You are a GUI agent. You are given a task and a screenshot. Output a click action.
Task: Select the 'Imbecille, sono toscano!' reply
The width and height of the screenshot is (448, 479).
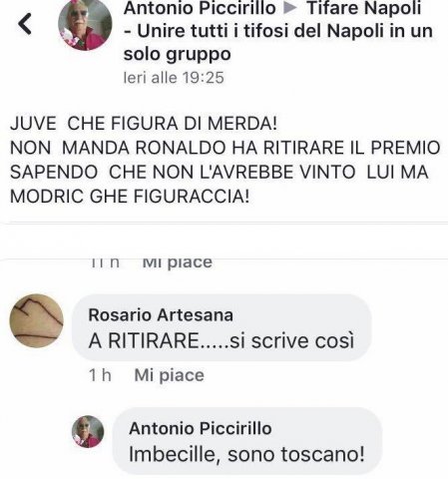pos(246,454)
